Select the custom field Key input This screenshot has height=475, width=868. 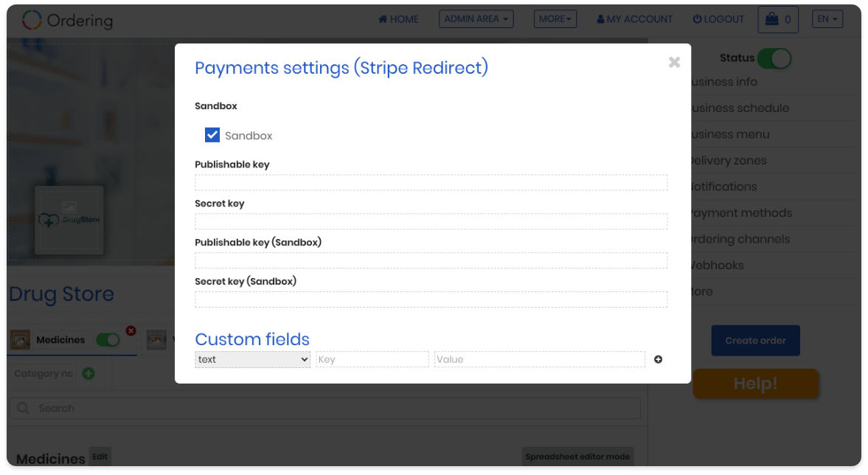(372, 359)
